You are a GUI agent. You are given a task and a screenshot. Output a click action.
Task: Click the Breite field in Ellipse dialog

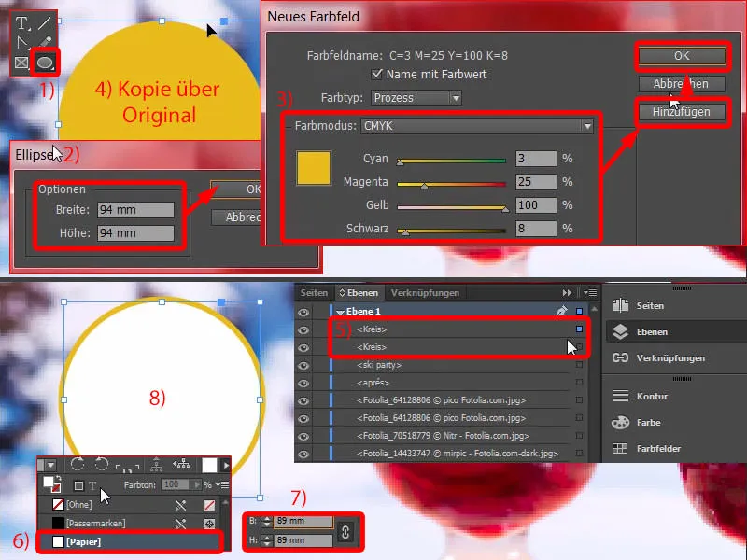coord(135,210)
